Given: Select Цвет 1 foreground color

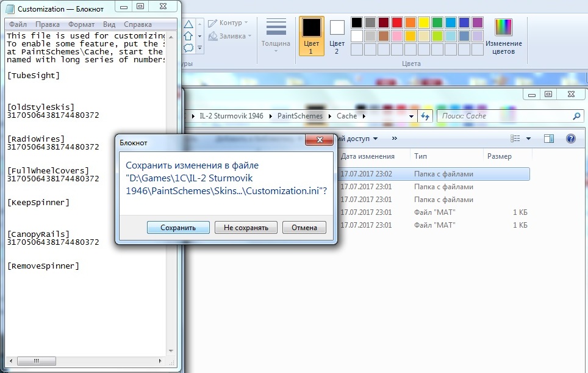Looking at the screenshot, I should pyautogui.click(x=311, y=36).
